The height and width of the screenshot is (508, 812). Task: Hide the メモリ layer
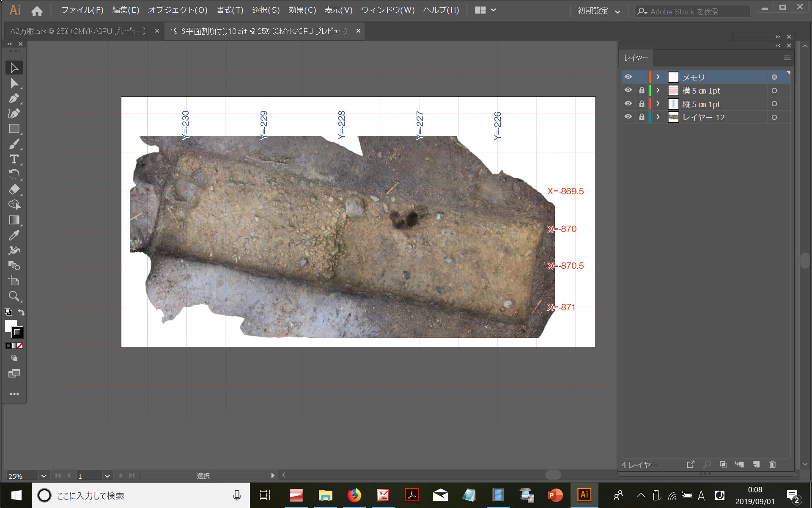click(x=628, y=77)
